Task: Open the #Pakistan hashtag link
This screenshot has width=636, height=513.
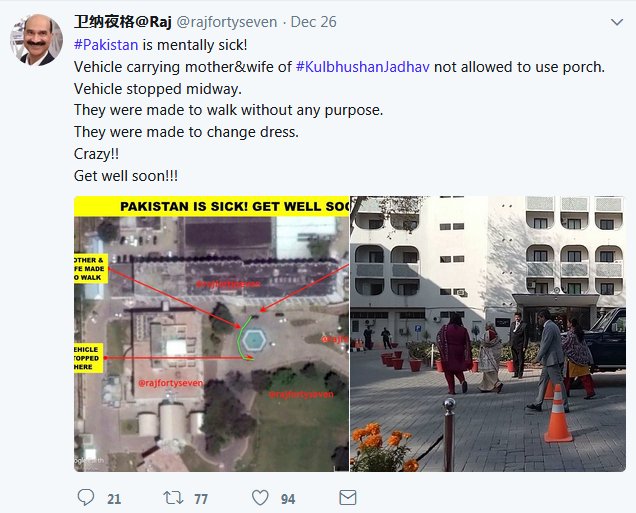Action: coord(106,45)
